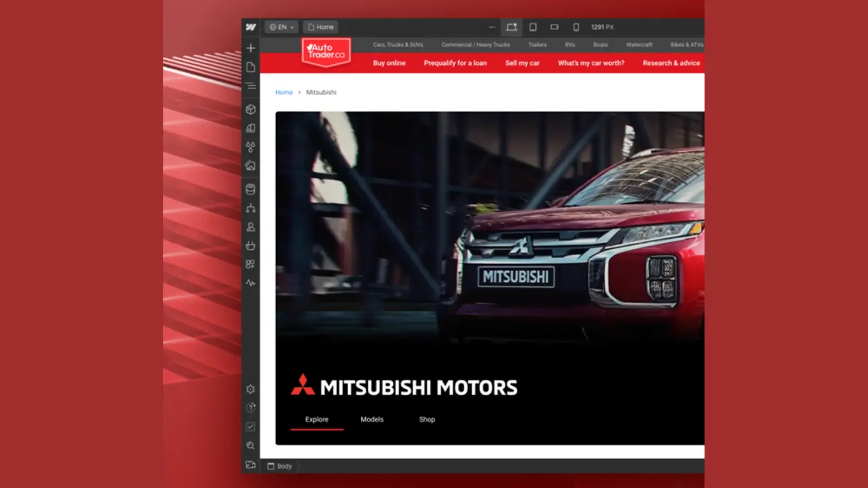Click the Cars, Trucks & SUVs nav item
The height and width of the screenshot is (488, 868).
[x=398, y=45]
